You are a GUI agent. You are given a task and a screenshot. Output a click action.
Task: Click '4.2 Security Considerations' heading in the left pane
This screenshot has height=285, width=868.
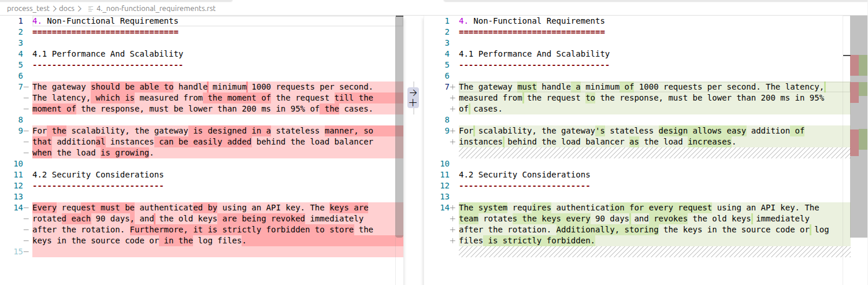(98, 175)
